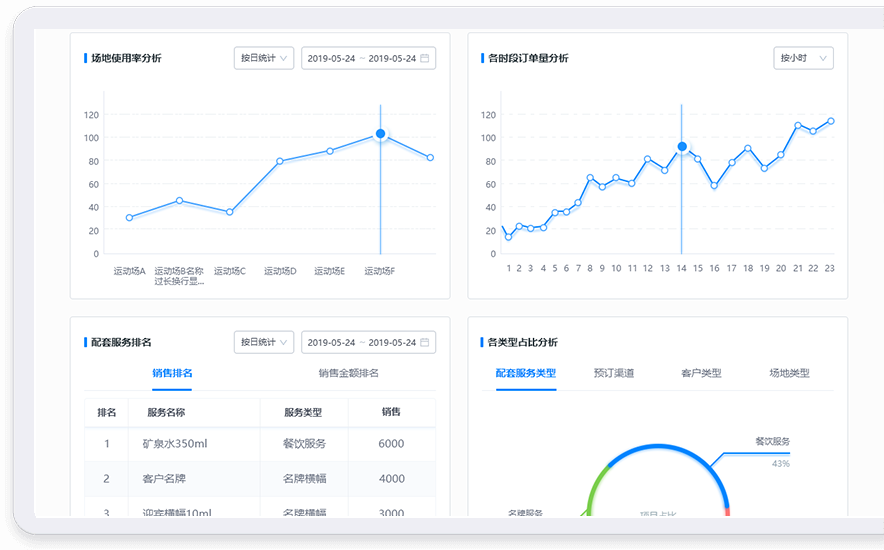884x550 pixels.
Task: Click 餐饮服务 label on donut chart
Action: [x=772, y=442]
